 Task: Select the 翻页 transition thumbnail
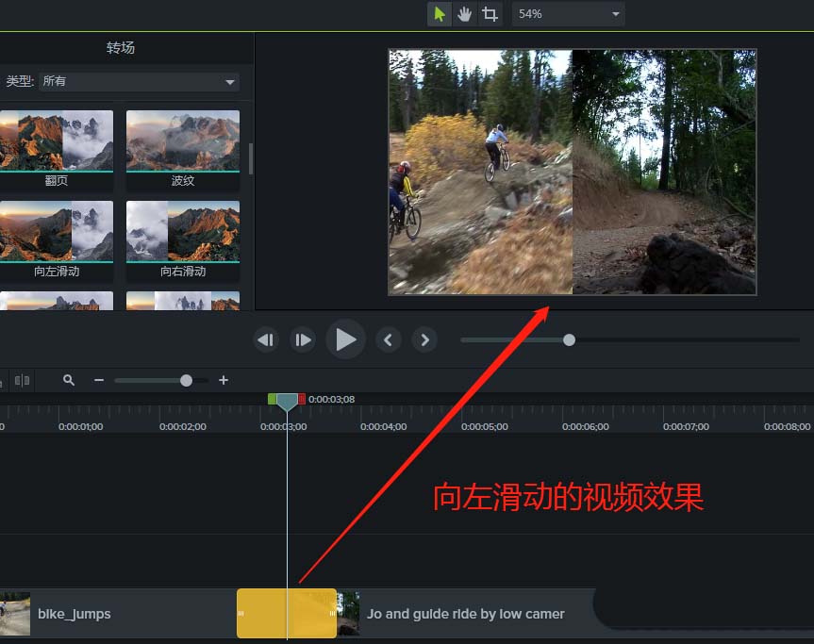(x=57, y=141)
